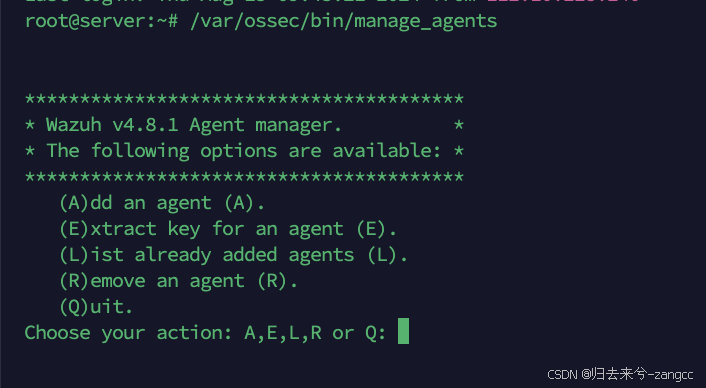The width and height of the screenshot is (706, 388).
Task: Click the trailing asterisk after 'Agent manager.'
Action: [458, 125]
